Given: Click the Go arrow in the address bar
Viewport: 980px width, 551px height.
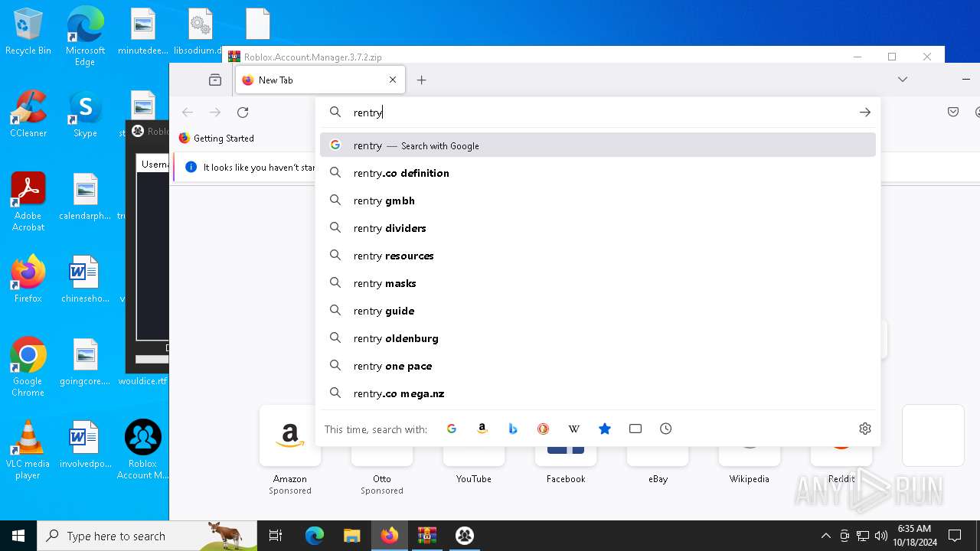Looking at the screenshot, I should 865,112.
